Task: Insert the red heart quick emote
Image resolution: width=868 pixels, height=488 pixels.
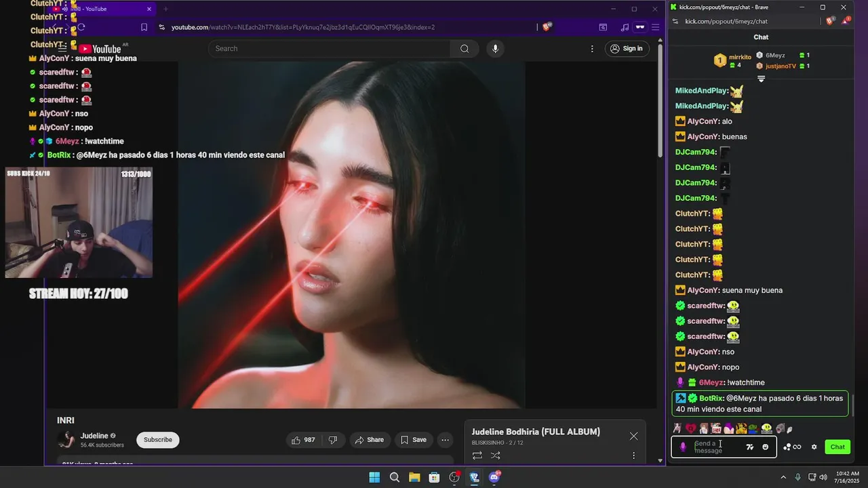Action: (690, 428)
